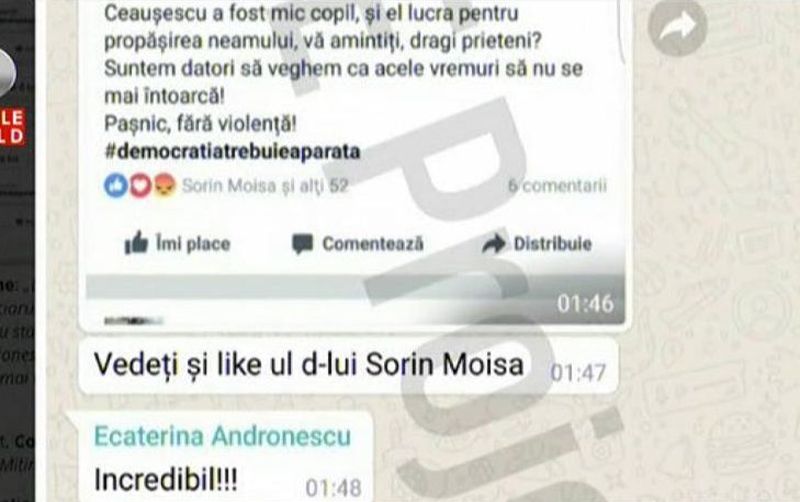The height and width of the screenshot is (502, 800).
Task: Open the 6 comentarii link
Action: [x=557, y=186]
